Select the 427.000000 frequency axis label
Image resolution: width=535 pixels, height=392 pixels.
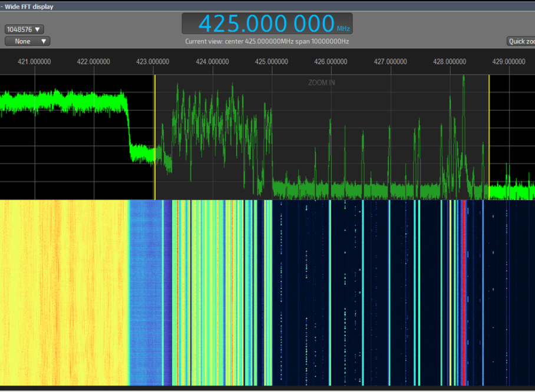(390, 62)
